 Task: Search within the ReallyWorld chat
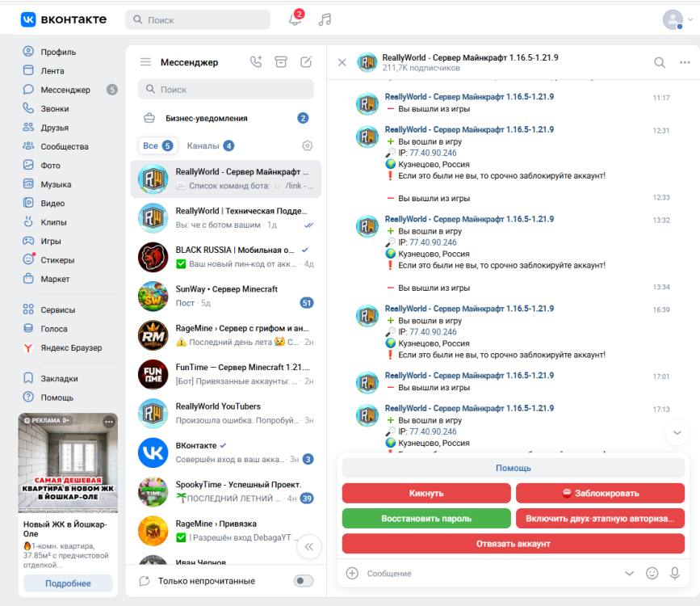[x=660, y=62]
